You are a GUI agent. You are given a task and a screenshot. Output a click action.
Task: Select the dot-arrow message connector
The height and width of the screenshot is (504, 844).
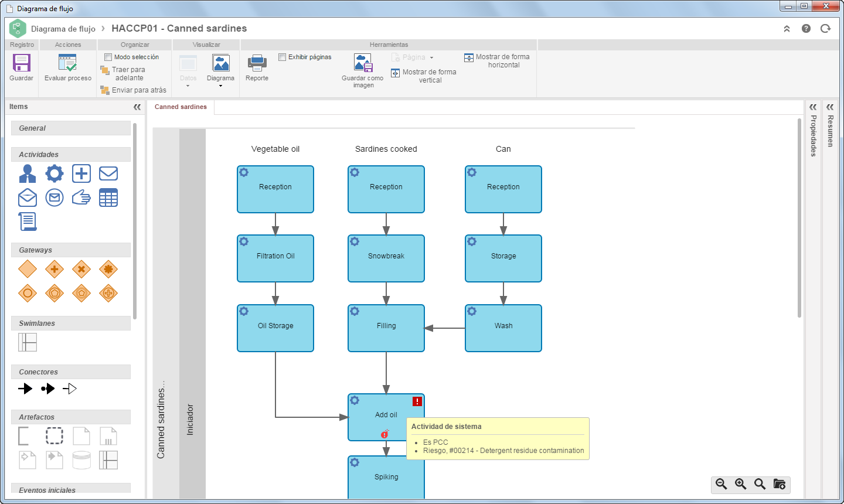(47, 389)
